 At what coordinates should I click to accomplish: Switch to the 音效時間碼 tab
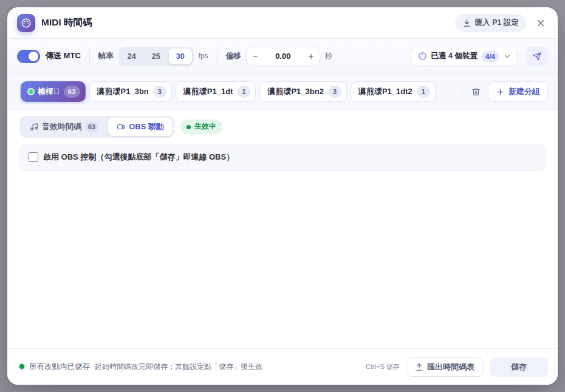coord(64,127)
